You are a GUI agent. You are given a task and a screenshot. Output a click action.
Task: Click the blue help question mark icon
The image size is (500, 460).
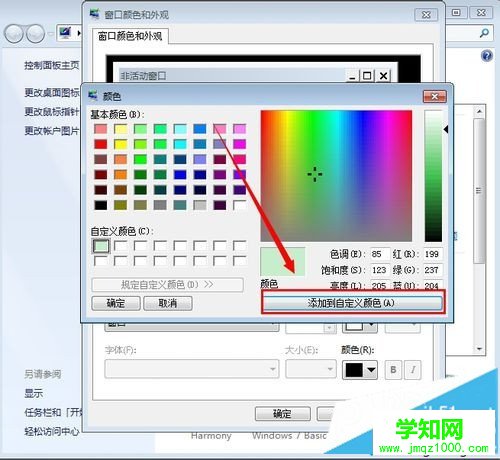pyautogui.click(x=487, y=55)
